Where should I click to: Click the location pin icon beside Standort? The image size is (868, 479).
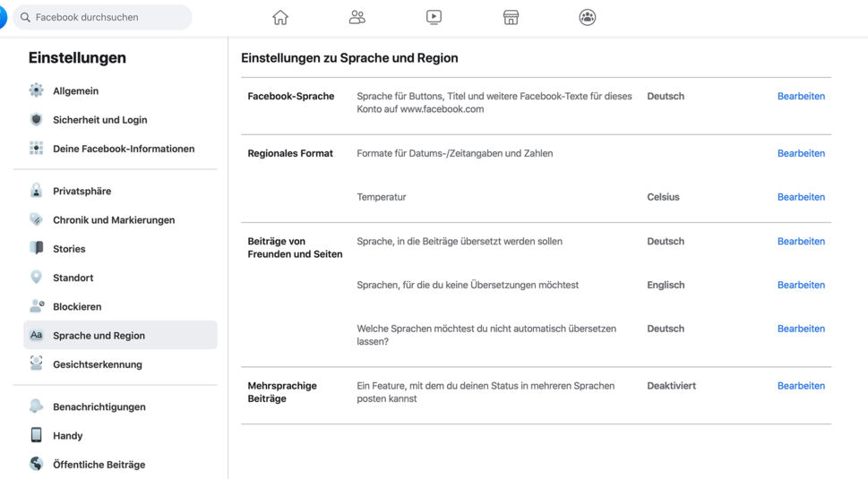pyautogui.click(x=36, y=277)
